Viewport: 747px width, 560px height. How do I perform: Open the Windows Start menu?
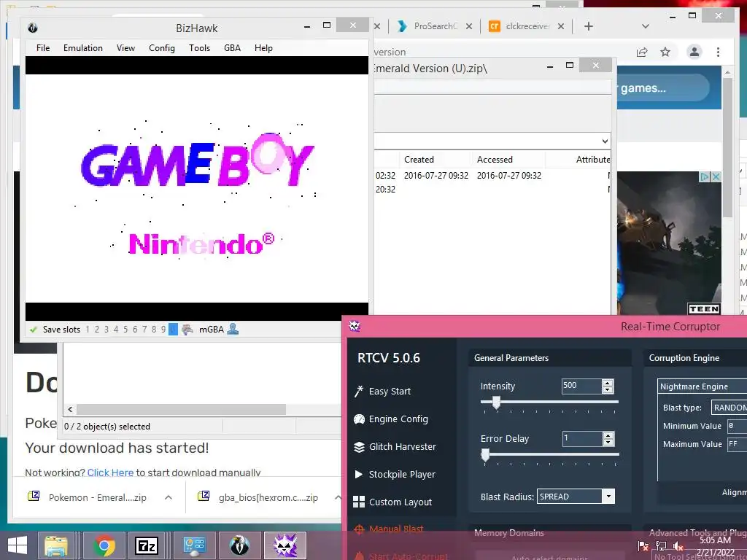18,545
